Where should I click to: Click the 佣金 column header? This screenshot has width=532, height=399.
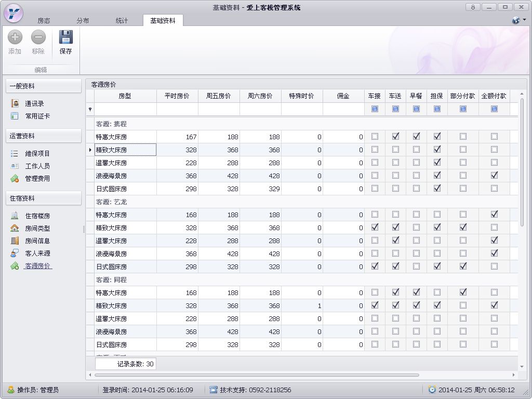tap(343, 96)
